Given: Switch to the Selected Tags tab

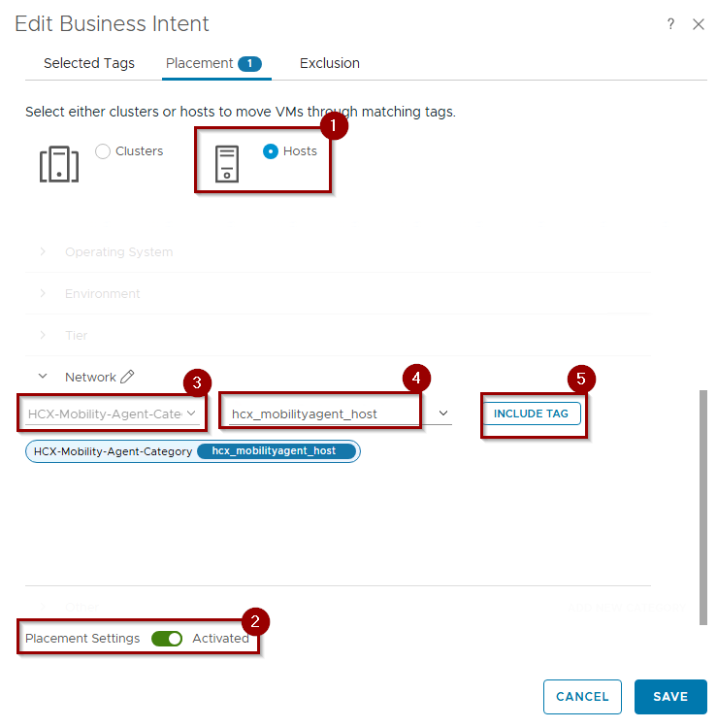Looking at the screenshot, I should (x=89, y=63).
